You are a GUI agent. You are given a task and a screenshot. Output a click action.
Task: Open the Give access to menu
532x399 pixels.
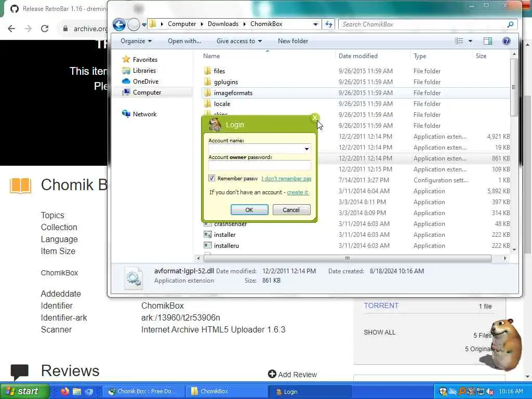coord(239,41)
